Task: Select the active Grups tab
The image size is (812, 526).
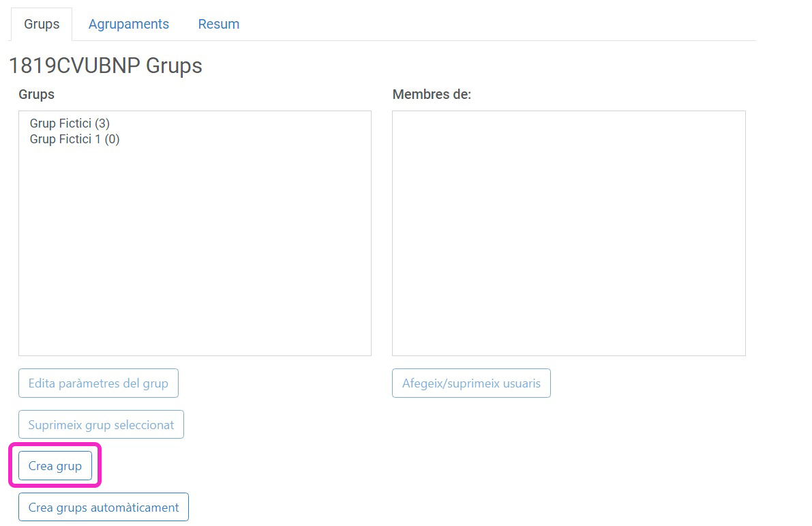Action: [x=42, y=24]
